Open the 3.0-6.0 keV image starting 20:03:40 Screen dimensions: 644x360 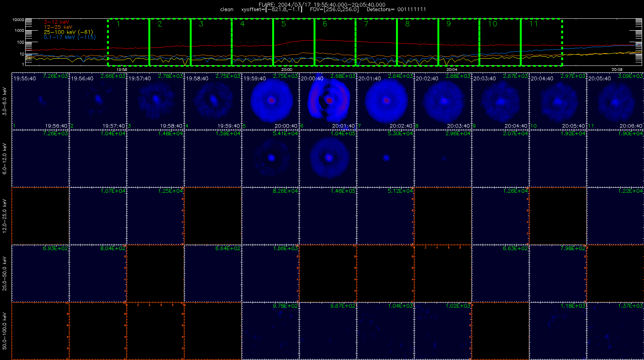coord(500,101)
